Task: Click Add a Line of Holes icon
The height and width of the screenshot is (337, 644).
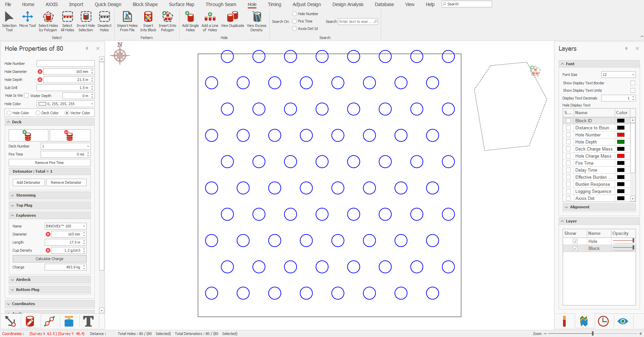Action: tap(210, 17)
